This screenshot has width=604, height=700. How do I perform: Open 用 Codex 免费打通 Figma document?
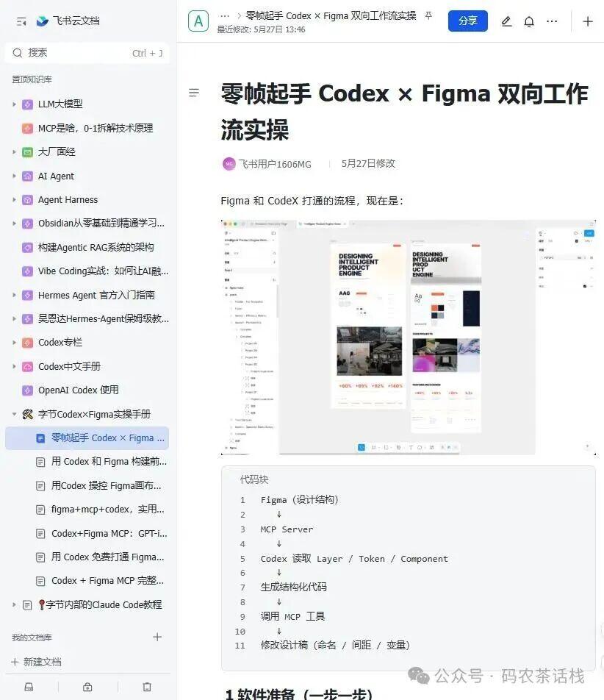point(107,557)
